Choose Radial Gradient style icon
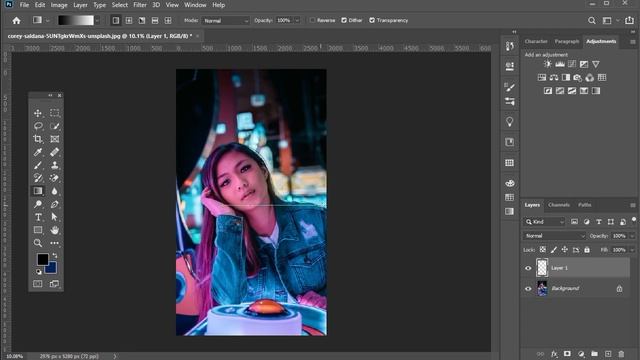The height and width of the screenshot is (360, 640). click(x=129, y=20)
